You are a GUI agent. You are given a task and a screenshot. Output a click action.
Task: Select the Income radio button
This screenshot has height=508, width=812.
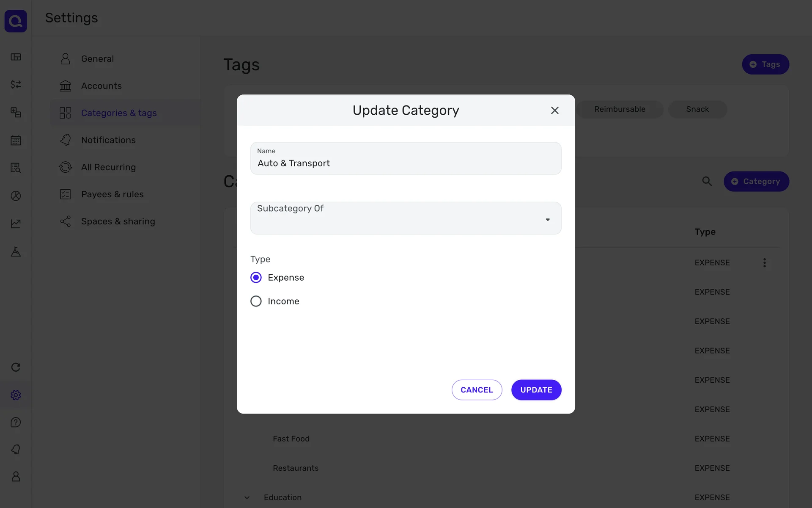point(256,301)
